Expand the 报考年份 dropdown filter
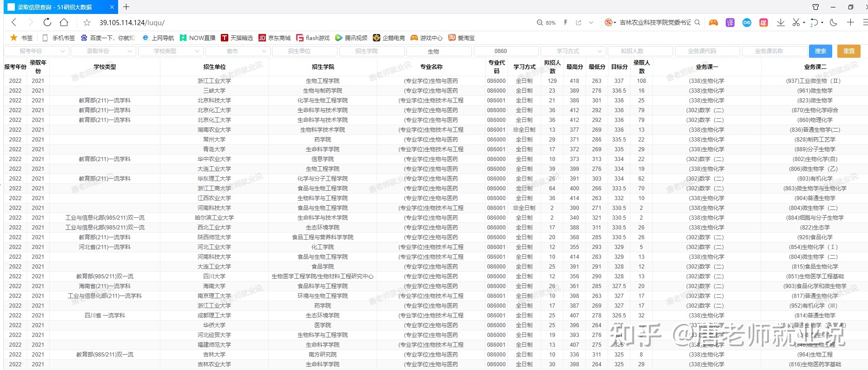Viewport: 868px width, 370px height. [x=36, y=51]
